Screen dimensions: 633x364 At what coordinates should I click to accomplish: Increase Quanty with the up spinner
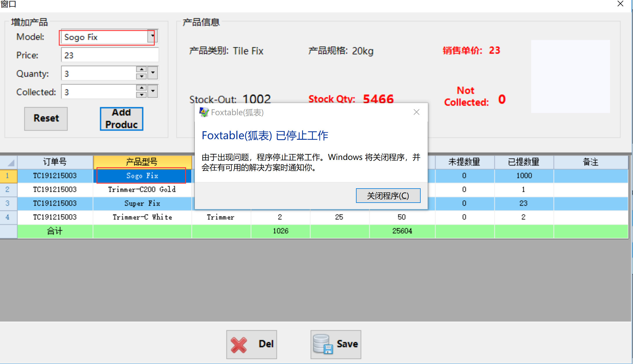point(142,70)
